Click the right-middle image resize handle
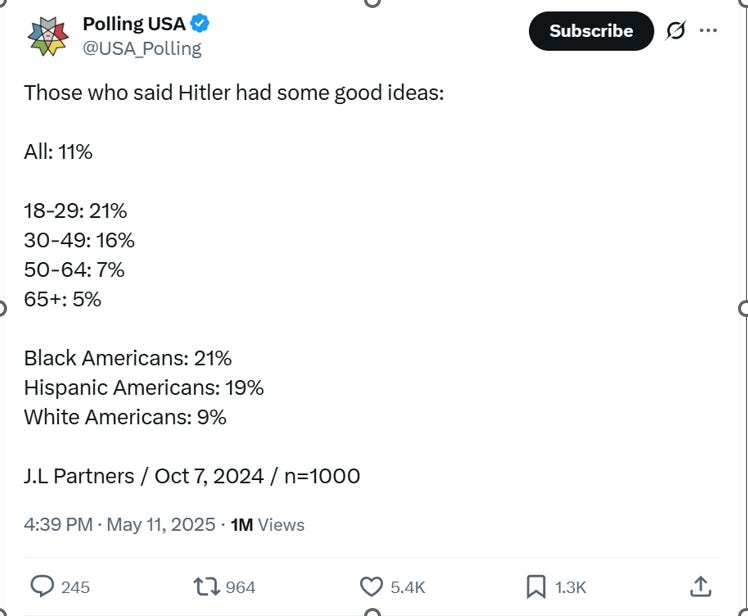The width and height of the screenshot is (748, 616). click(743, 308)
